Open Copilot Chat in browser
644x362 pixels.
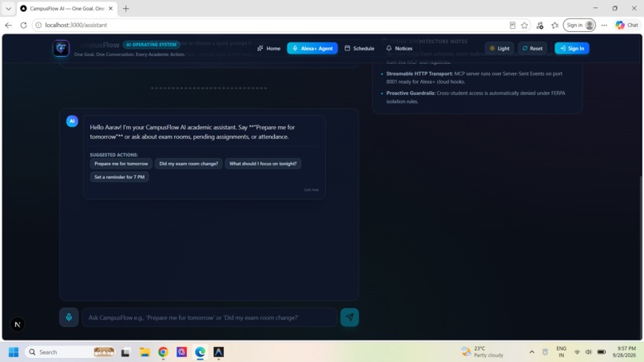click(626, 25)
